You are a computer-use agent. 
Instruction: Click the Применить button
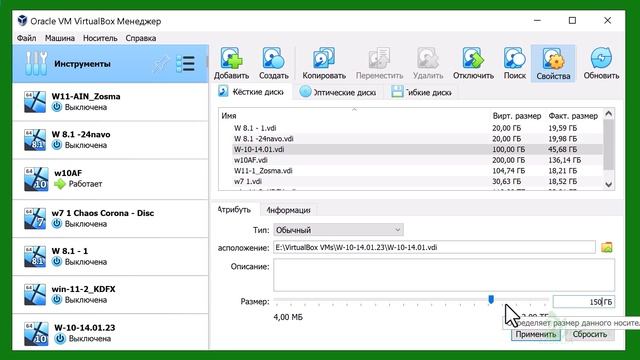pyautogui.click(x=536, y=334)
